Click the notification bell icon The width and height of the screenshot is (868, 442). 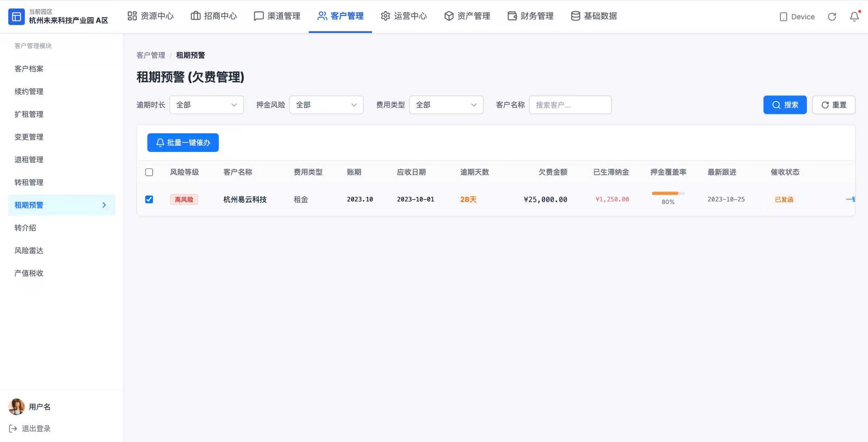[854, 16]
